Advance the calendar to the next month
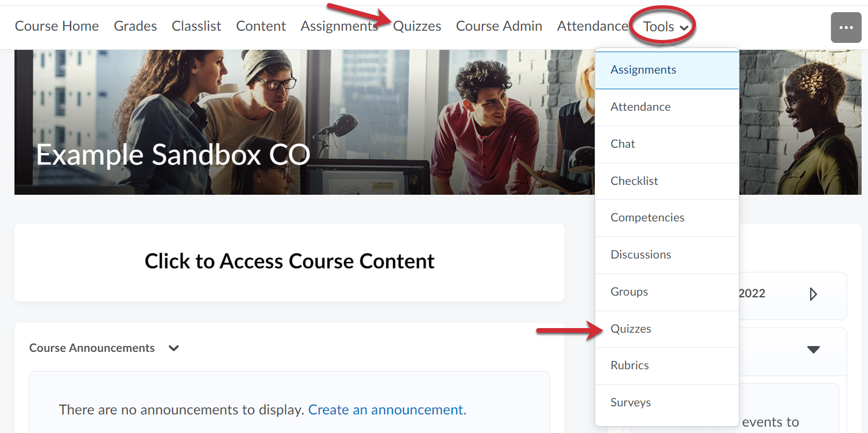 (813, 296)
